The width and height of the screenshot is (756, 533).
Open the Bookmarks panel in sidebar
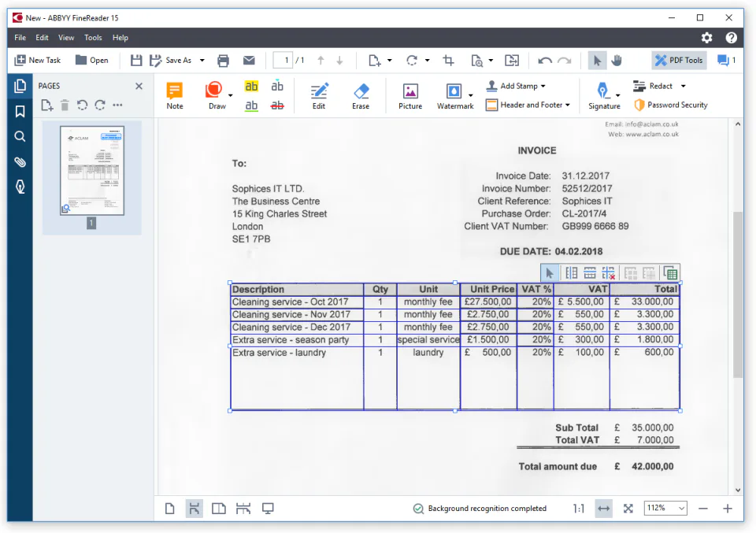pos(20,112)
